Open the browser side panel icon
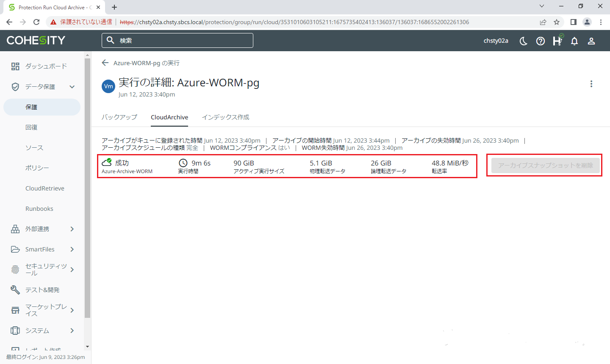Viewport: 610px width, 364px height. pyautogui.click(x=574, y=22)
